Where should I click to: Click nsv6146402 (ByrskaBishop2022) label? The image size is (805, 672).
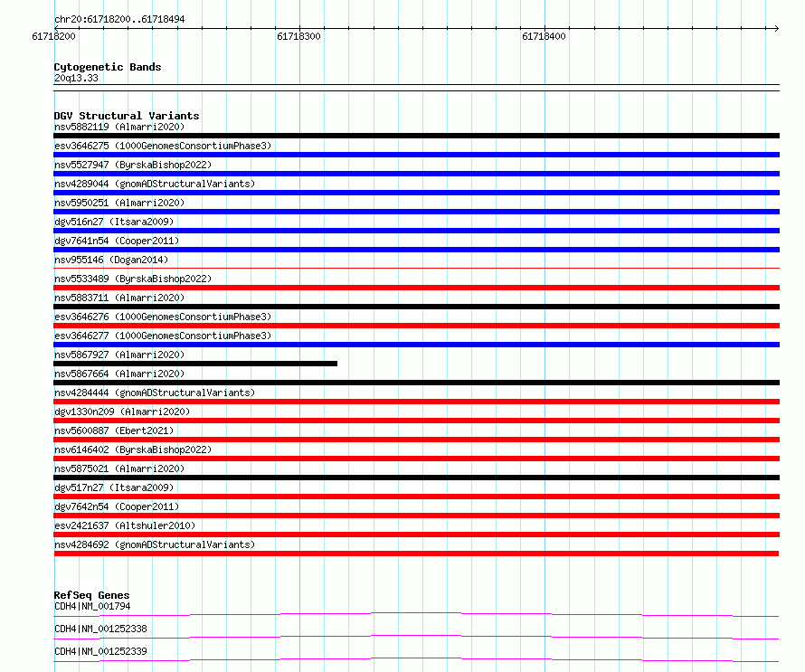coord(133,450)
